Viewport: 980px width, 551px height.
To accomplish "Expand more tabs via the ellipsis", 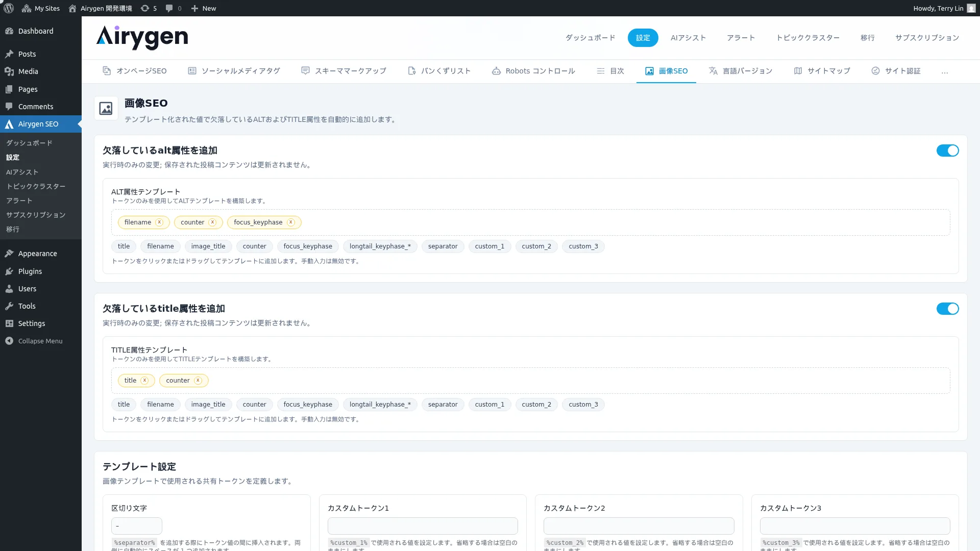I will [945, 71].
